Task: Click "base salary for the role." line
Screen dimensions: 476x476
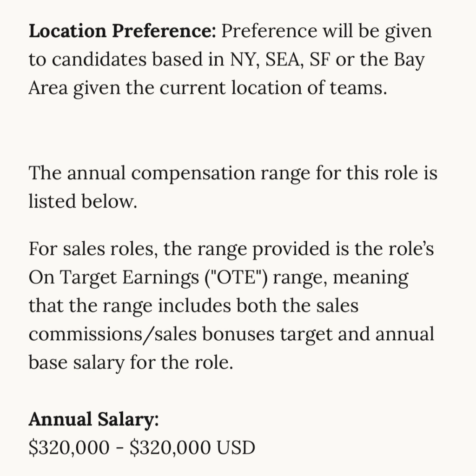Action: click(x=130, y=362)
